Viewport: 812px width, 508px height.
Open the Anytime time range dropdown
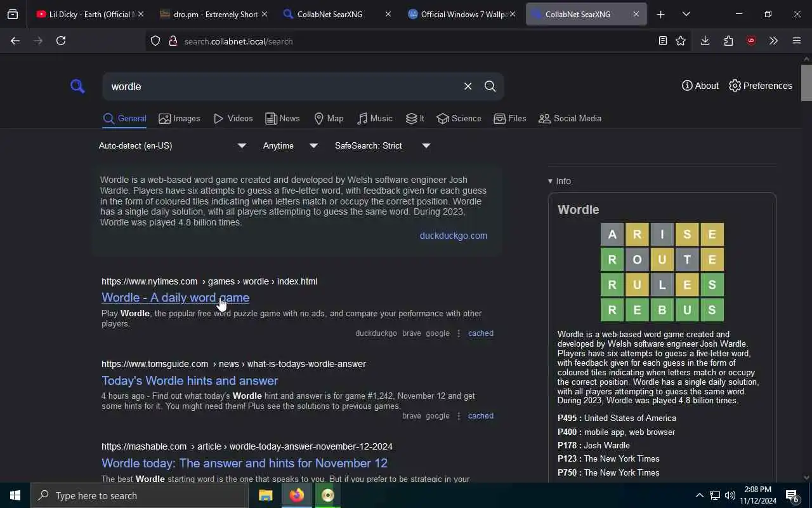(x=291, y=146)
